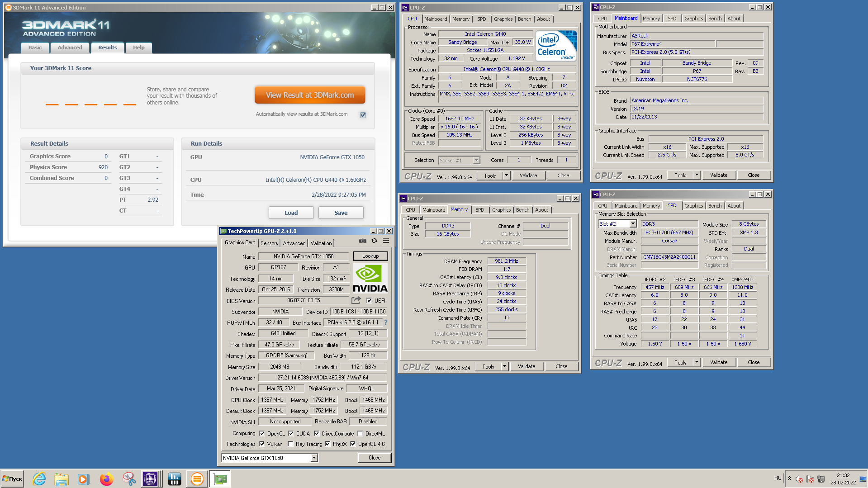Open Bench tab in the CPU-Z Memory window
Screen dimensions: 868x488
click(522, 210)
